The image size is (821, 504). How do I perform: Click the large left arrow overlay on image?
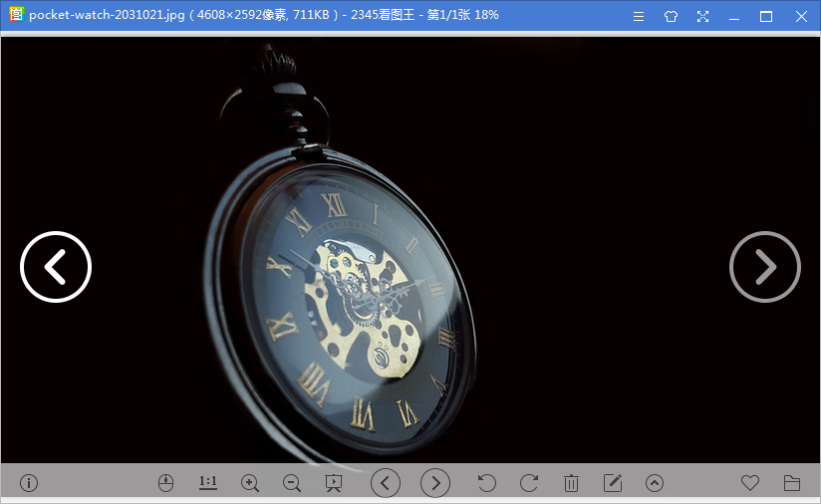pyautogui.click(x=56, y=267)
